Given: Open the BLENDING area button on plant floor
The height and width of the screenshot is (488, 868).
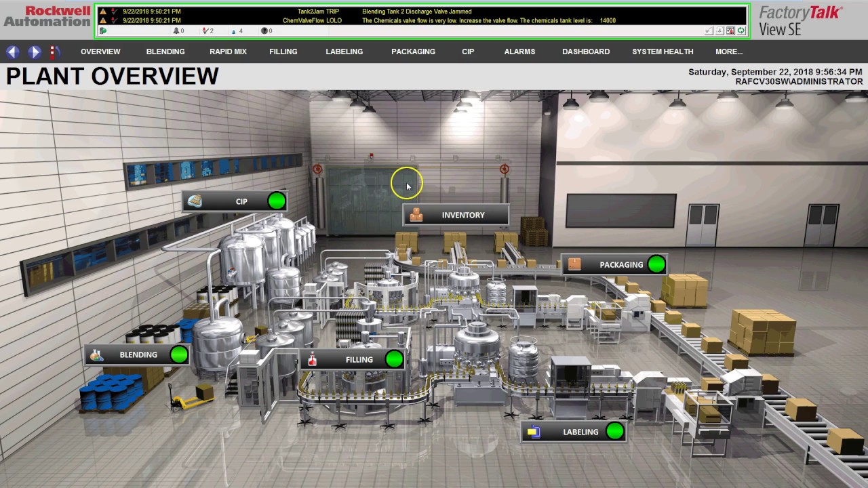Looking at the screenshot, I should click(138, 354).
